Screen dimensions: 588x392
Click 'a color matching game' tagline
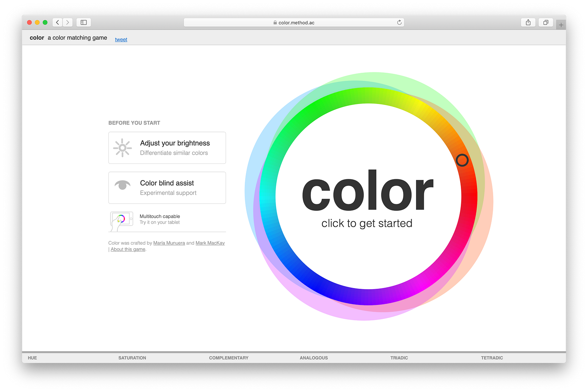(78, 37)
